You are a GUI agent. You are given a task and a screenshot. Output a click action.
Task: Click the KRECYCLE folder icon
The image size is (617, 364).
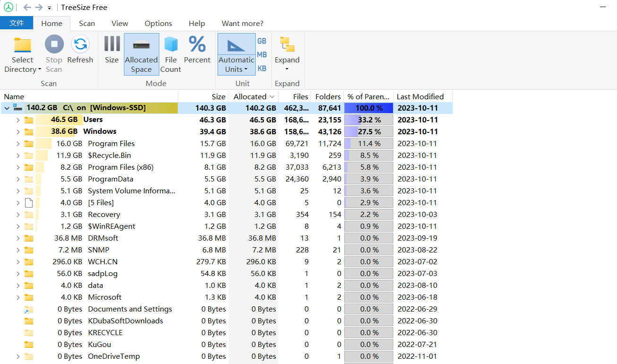coord(29,333)
